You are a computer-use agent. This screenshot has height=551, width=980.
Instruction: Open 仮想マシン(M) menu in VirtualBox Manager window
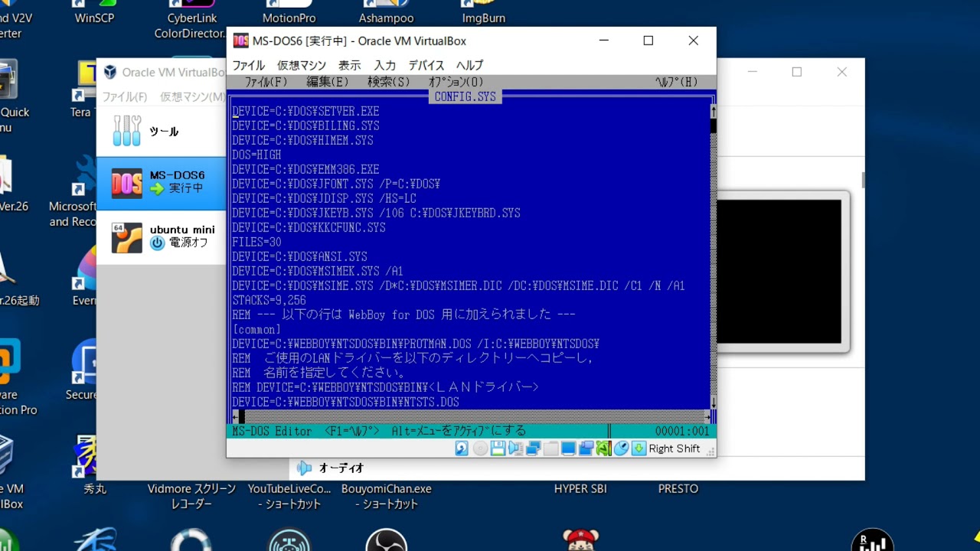click(193, 97)
